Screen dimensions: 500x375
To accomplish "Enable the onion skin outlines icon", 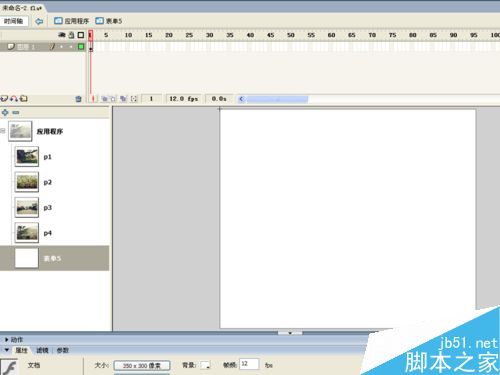I will tap(113, 99).
